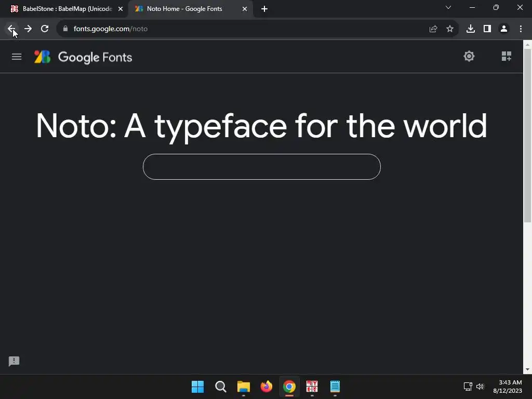This screenshot has height=399, width=532.
Task: Open the clock showing 3:43 AM
Action: 508,387
